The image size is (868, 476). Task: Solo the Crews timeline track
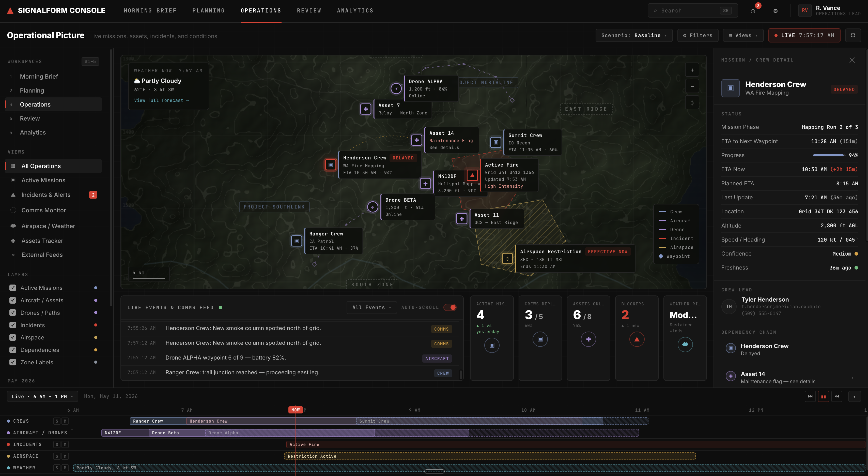[x=57, y=421]
